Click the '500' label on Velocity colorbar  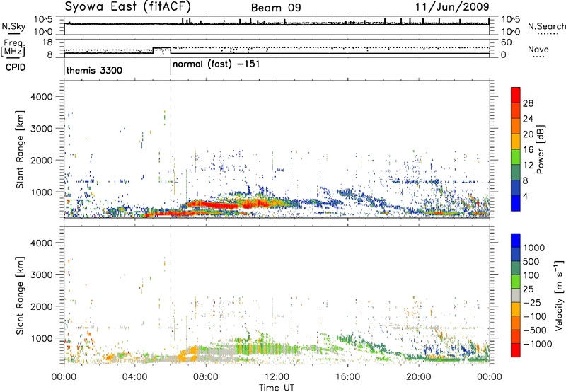click(531, 262)
